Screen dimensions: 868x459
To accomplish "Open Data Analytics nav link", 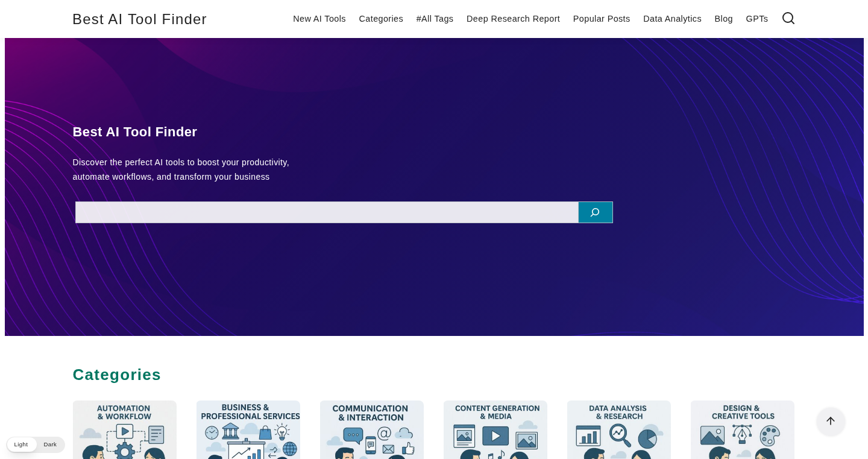I will (x=672, y=19).
